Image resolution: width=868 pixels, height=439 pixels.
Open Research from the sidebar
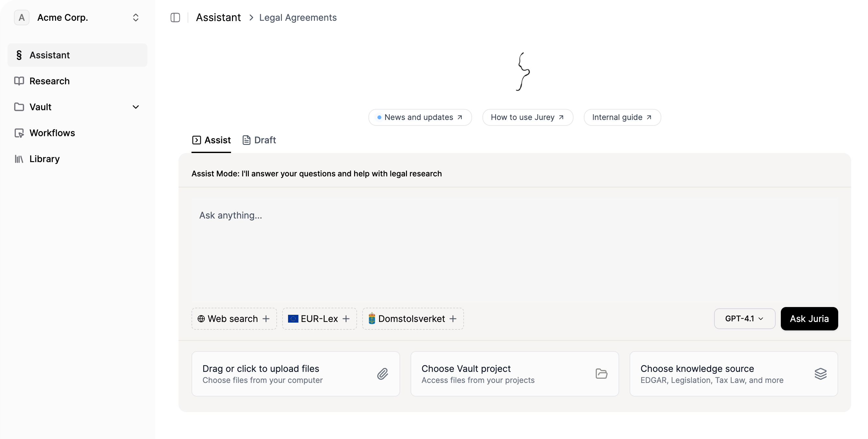tap(51, 81)
